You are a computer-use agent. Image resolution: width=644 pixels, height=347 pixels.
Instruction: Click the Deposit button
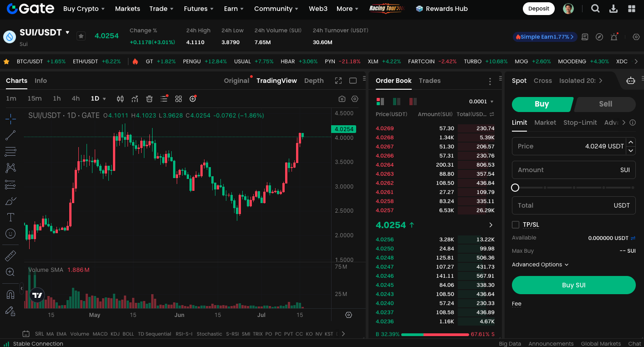pyautogui.click(x=539, y=9)
